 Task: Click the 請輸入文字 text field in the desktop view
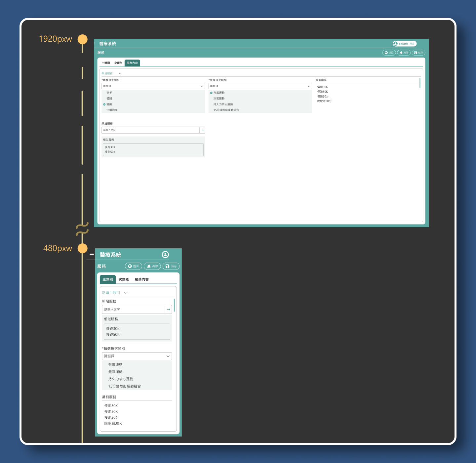coord(150,130)
